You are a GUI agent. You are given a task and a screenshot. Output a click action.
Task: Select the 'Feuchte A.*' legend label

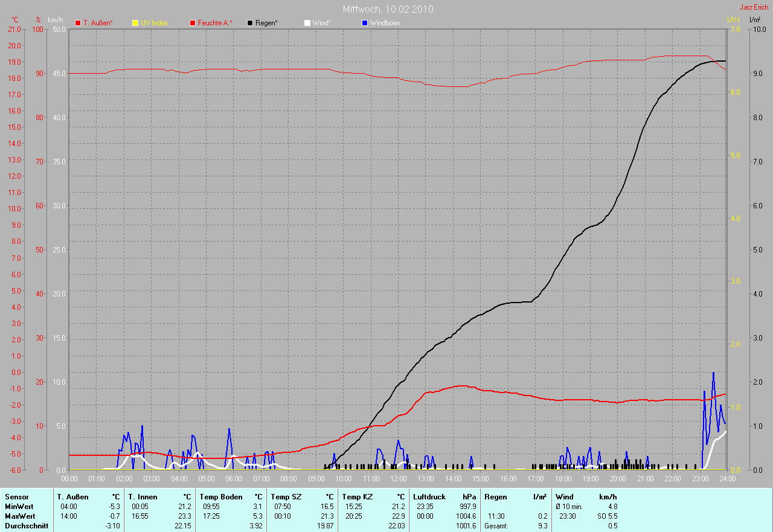point(215,23)
